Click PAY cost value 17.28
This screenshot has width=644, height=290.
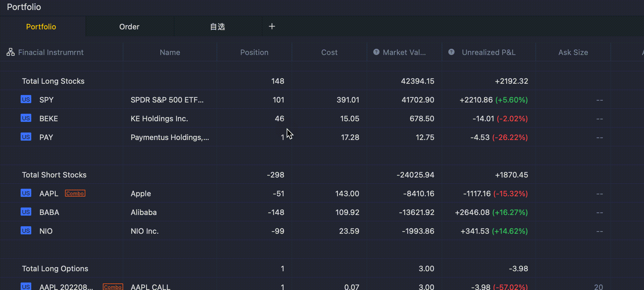tap(350, 137)
